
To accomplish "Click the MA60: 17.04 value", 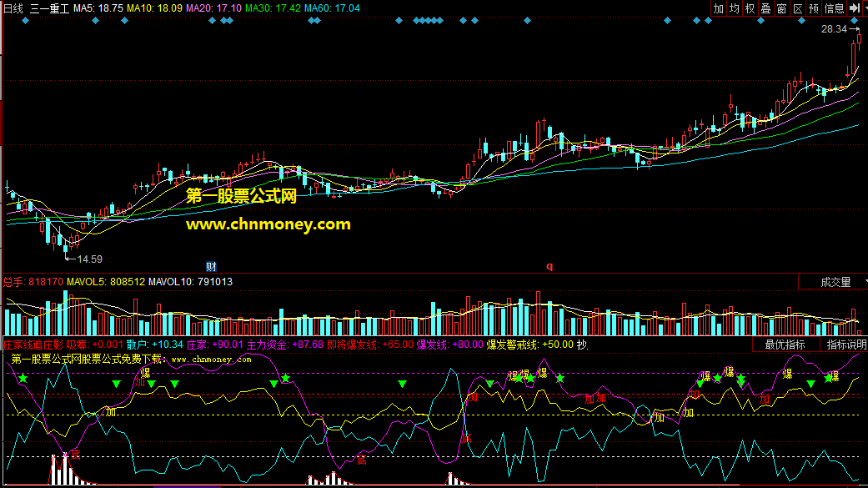I will click(332, 8).
